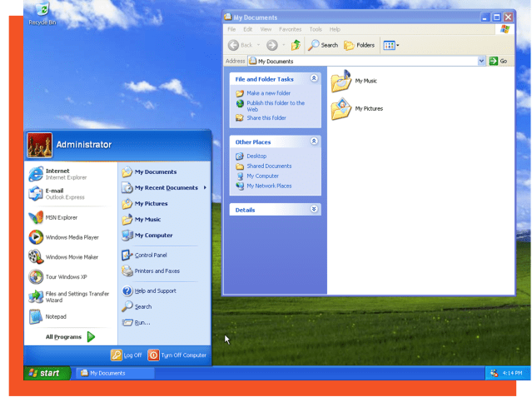Open Search in the Explorer toolbar
The height and width of the screenshot is (397, 532).
tap(323, 45)
